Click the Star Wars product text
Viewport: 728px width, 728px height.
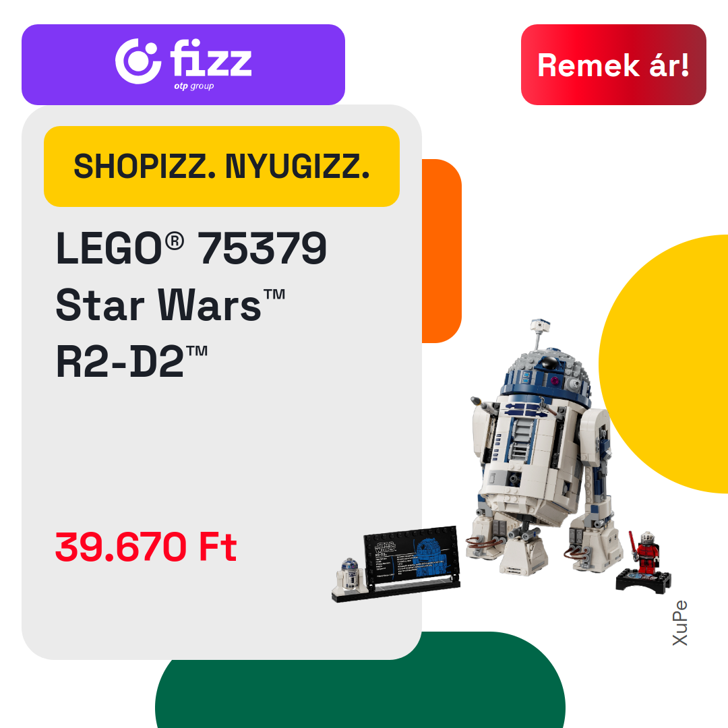point(171,305)
